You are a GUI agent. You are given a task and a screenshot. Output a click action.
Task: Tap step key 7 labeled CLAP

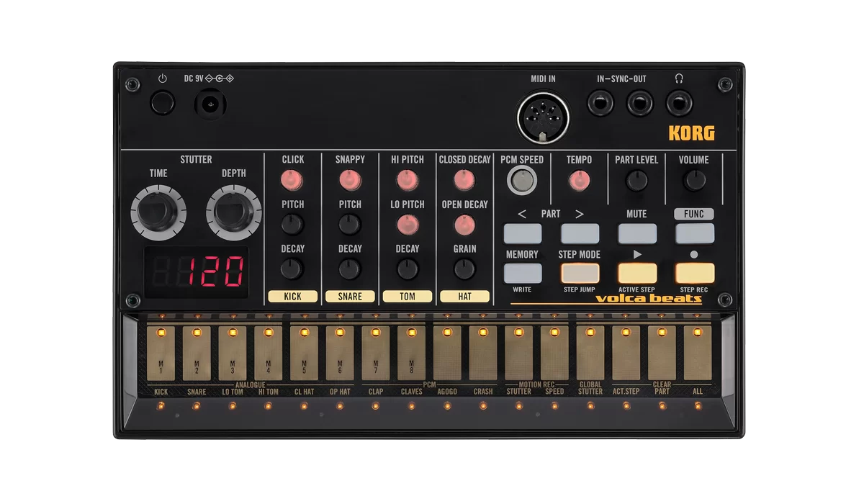tap(376, 353)
